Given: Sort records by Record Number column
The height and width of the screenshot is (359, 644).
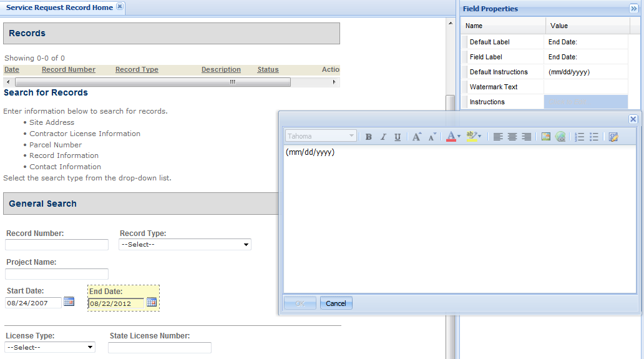Looking at the screenshot, I should coord(69,70).
